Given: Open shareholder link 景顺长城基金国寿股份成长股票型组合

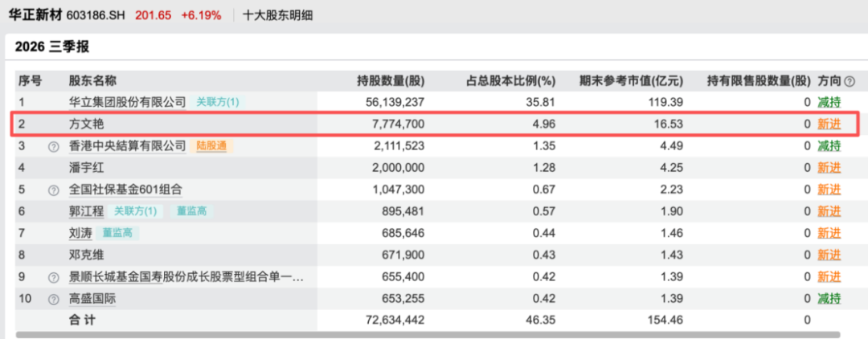Looking at the screenshot, I should click(186, 277).
